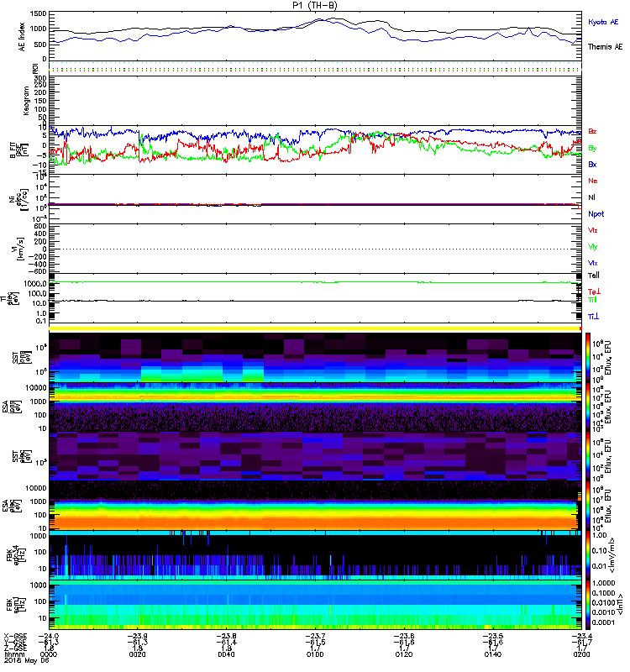Image resolution: width=630 pixels, height=672 pixels.
Task: Click the yellow bar above the SST spectrogram
Action: pos(316,328)
